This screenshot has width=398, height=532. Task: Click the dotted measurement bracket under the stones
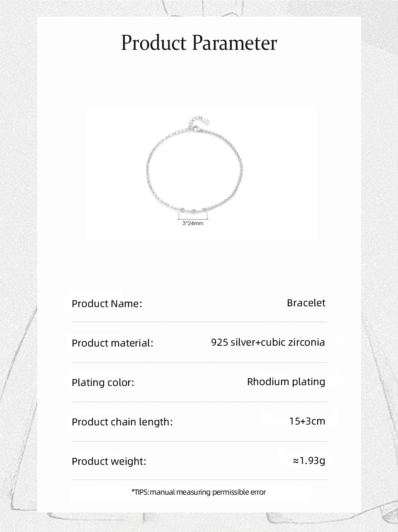[193, 217]
